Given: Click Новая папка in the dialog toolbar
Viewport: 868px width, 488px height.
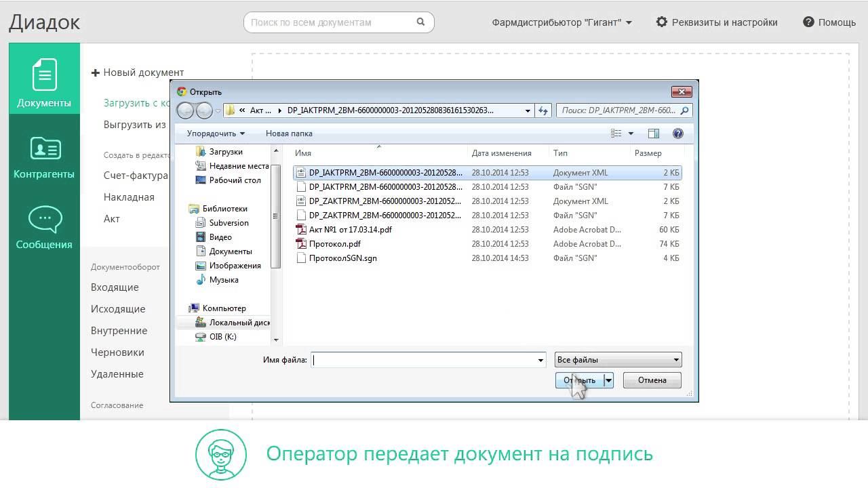Looking at the screenshot, I should click(289, 134).
